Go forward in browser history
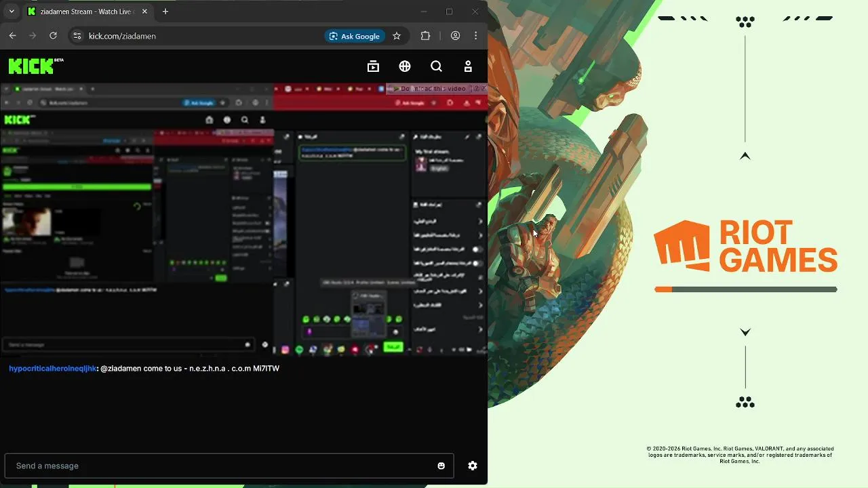This screenshot has height=488, width=868. 33,36
